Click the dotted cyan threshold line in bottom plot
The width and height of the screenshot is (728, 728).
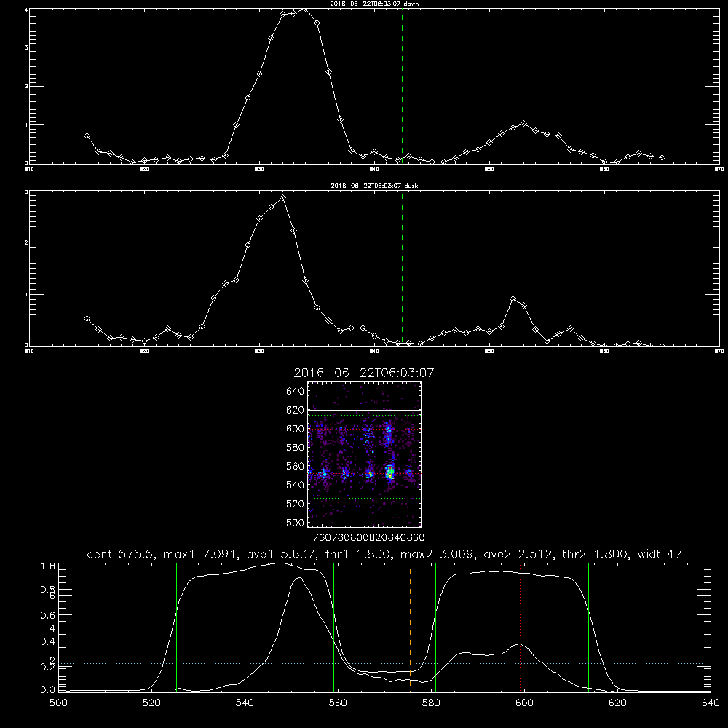click(384, 663)
